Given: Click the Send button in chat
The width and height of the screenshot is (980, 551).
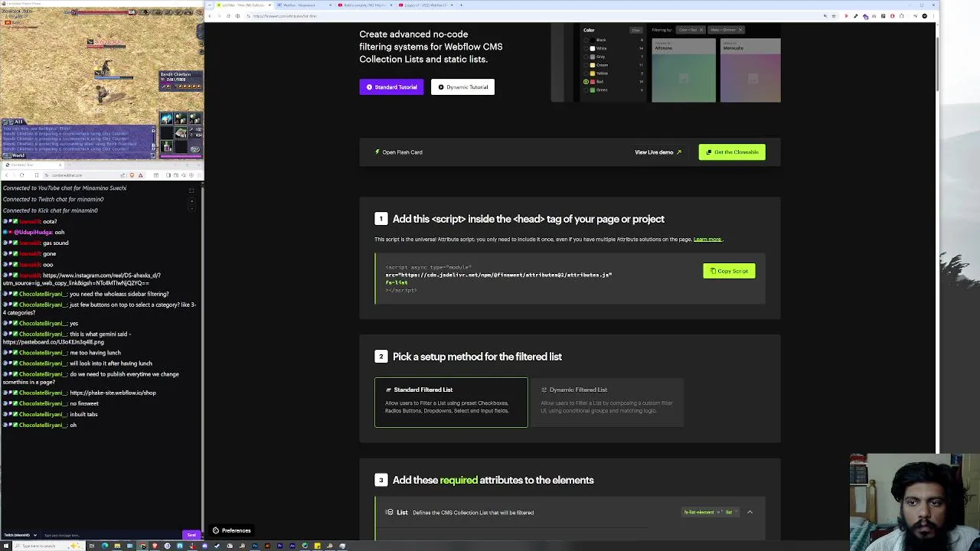Looking at the screenshot, I should click(191, 535).
